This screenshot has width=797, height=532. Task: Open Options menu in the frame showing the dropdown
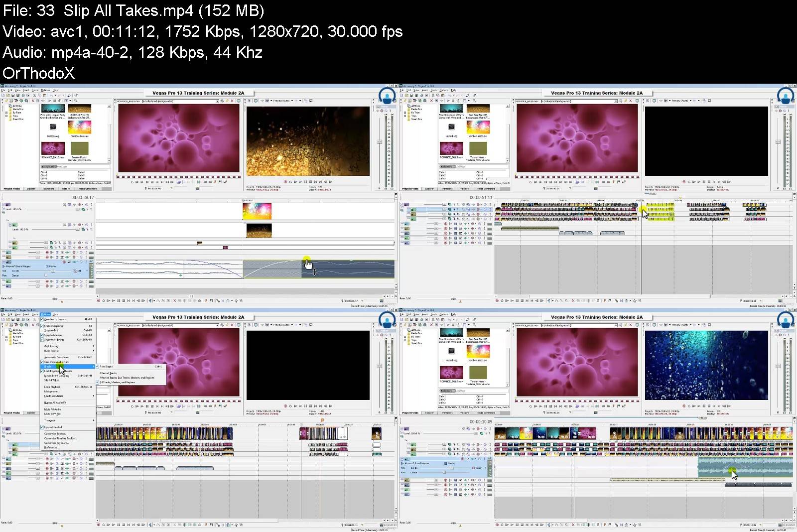point(45,314)
